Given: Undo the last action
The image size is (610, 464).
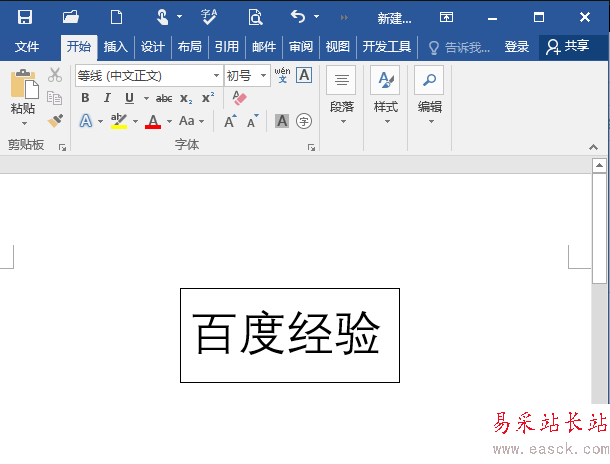Looking at the screenshot, I should coord(298,17).
